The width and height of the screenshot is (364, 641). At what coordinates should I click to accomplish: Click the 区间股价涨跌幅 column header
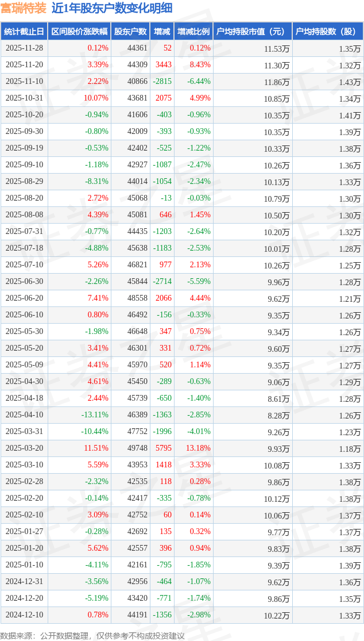tap(79, 32)
